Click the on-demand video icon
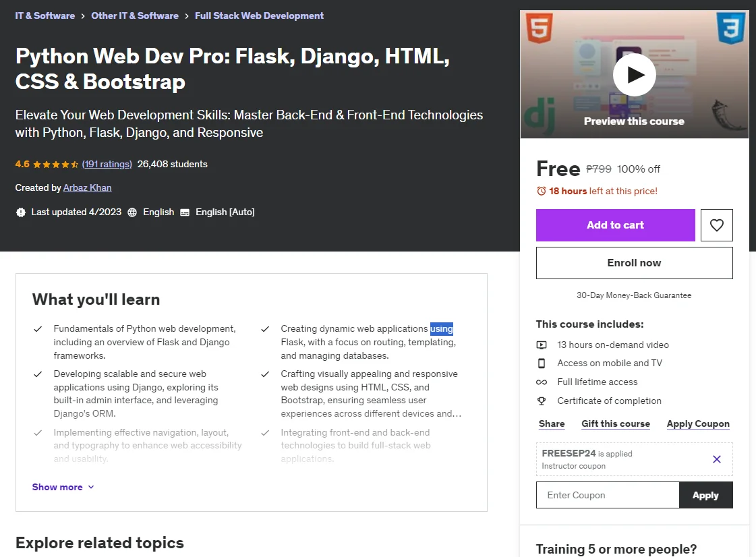Screen dimensions: 756x557 pos(542,345)
